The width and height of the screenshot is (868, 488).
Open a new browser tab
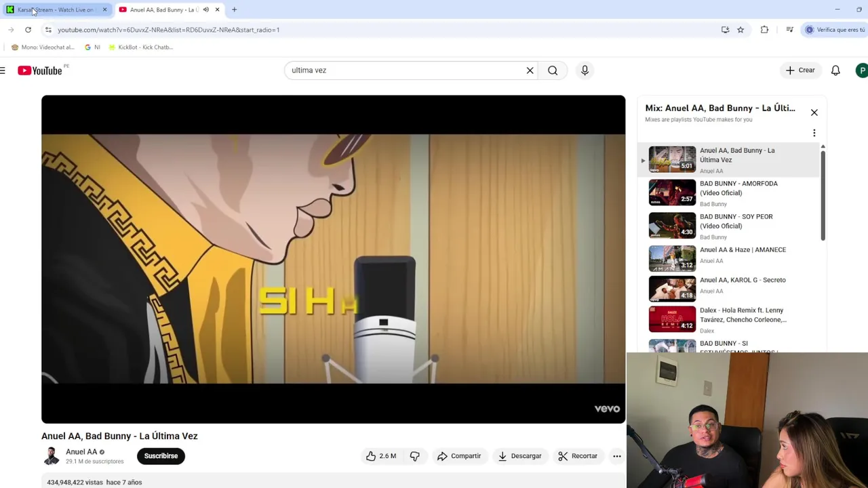tap(234, 9)
